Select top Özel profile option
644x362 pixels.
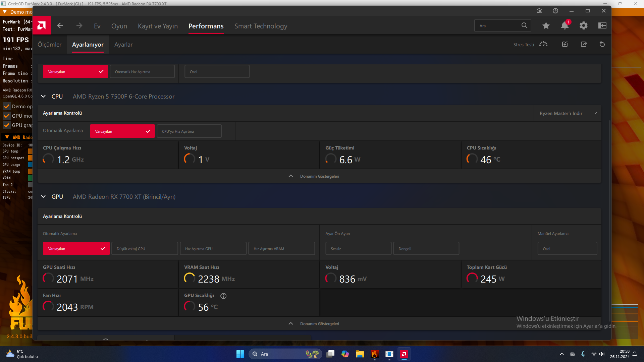[x=217, y=72]
